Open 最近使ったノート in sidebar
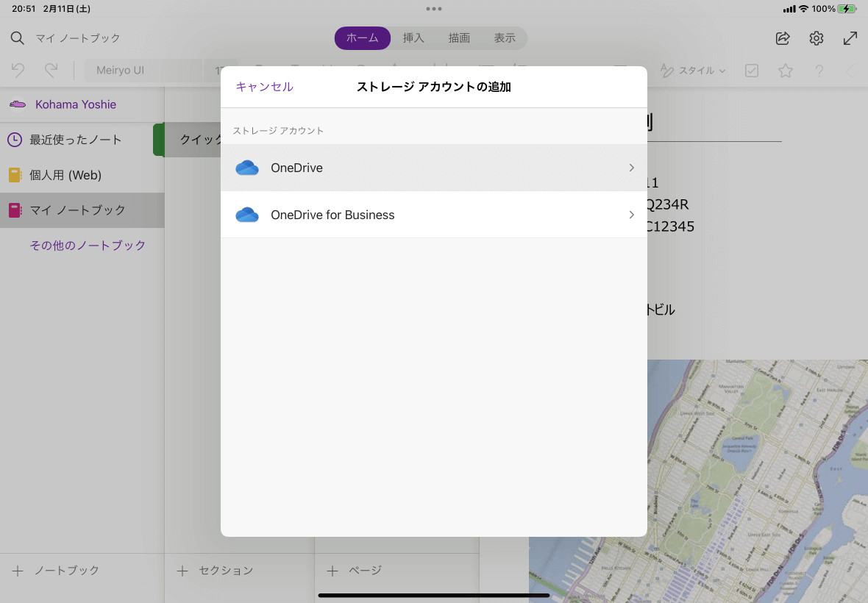 (82, 140)
